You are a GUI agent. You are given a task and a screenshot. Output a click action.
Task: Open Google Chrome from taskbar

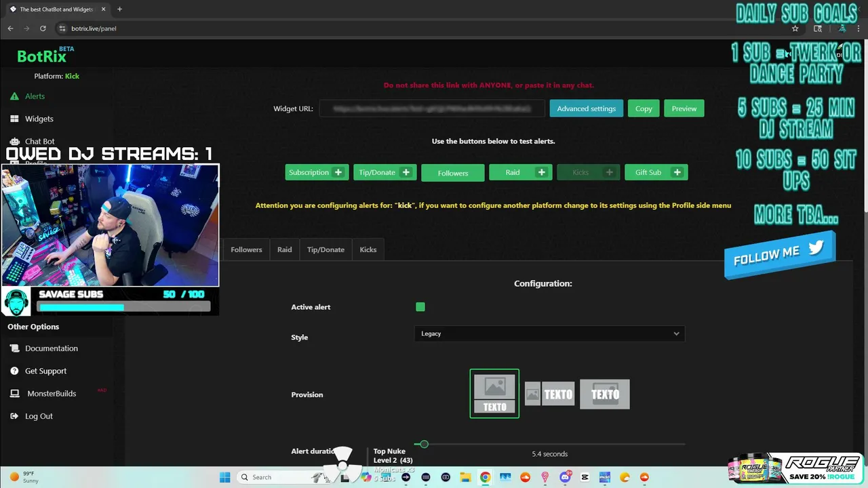click(x=485, y=477)
